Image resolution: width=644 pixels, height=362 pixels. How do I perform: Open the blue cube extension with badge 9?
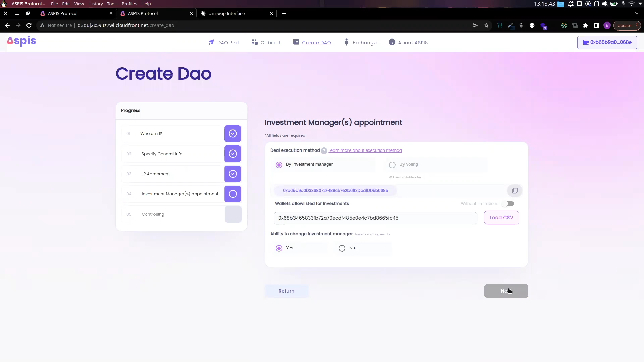coord(543,26)
